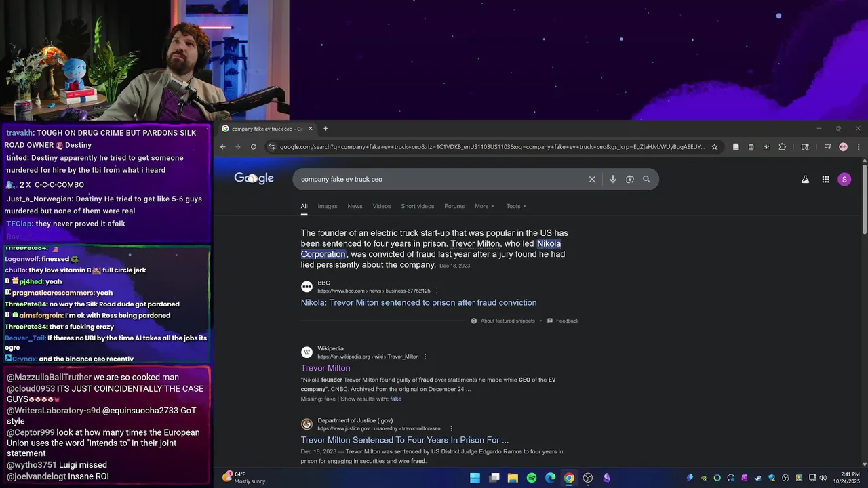Open the Trevor Milton Wikipedia result
The width and height of the screenshot is (868, 488).
click(x=325, y=368)
